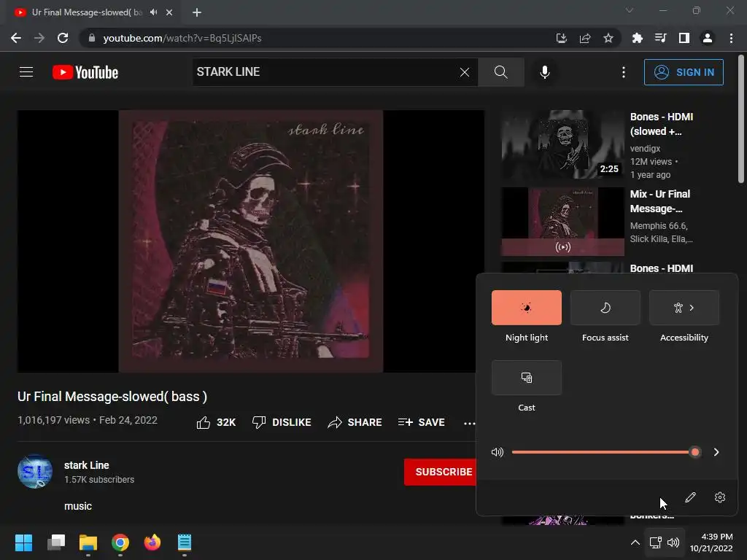
Task: Open stark Line channel avatar
Action: 35,472
